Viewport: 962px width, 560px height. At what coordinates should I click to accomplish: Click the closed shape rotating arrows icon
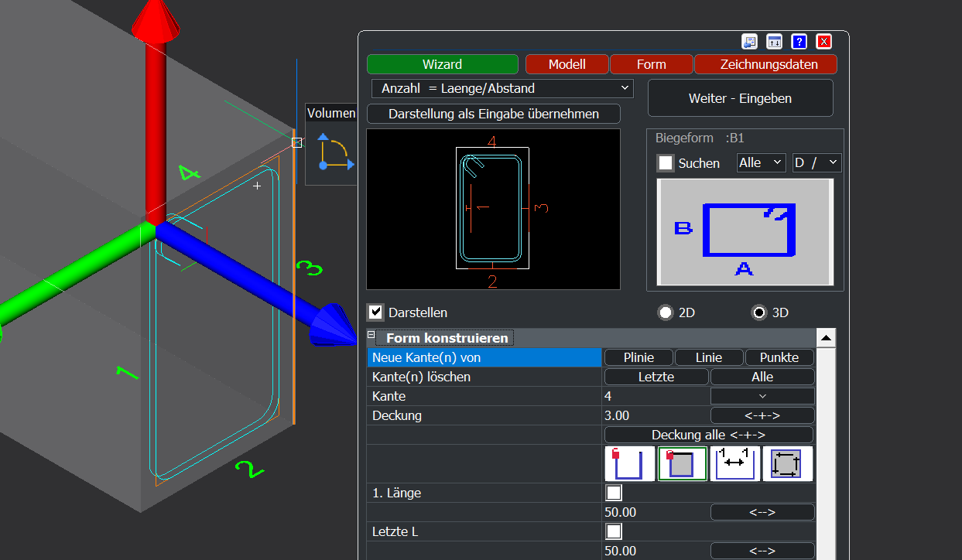[x=787, y=464]
